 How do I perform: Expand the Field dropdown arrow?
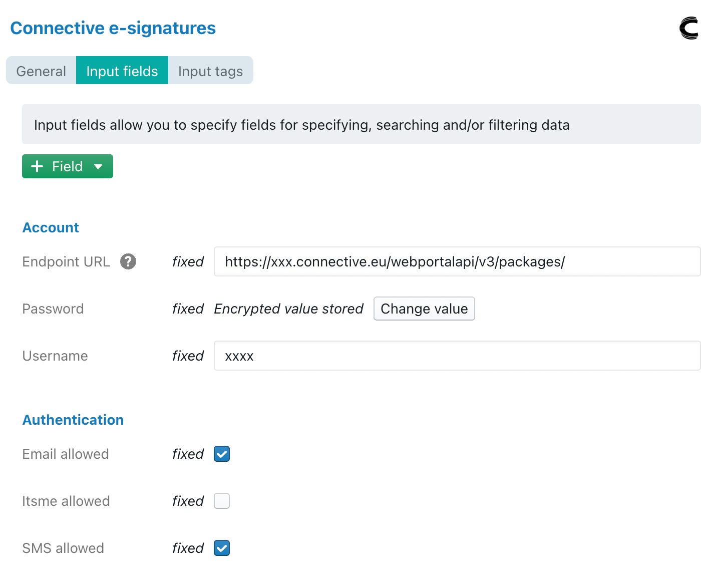(98, 167)
